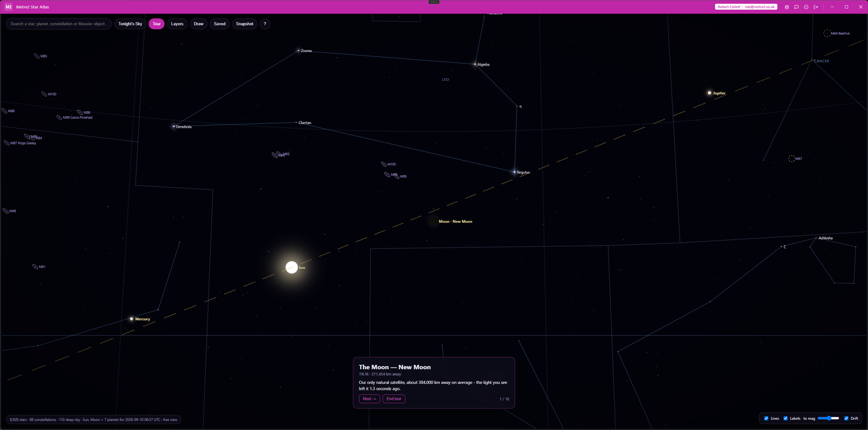Click End tour button
This screenshot has height=430, width=868.
point(394,399)
